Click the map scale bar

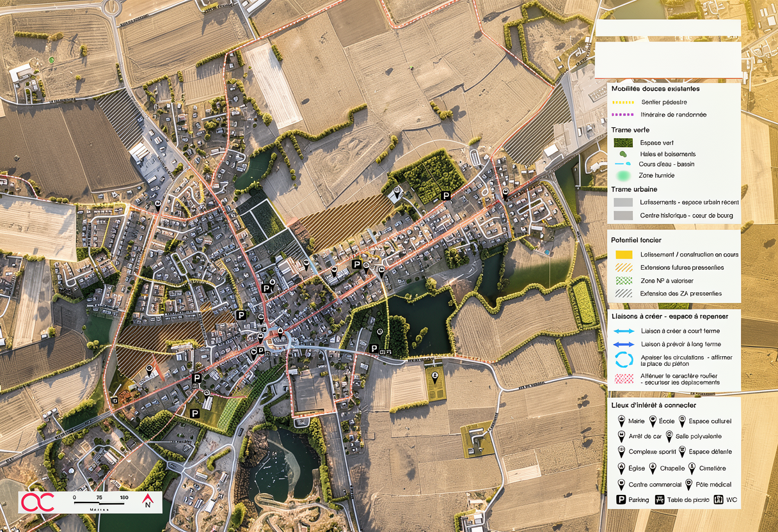100,503
